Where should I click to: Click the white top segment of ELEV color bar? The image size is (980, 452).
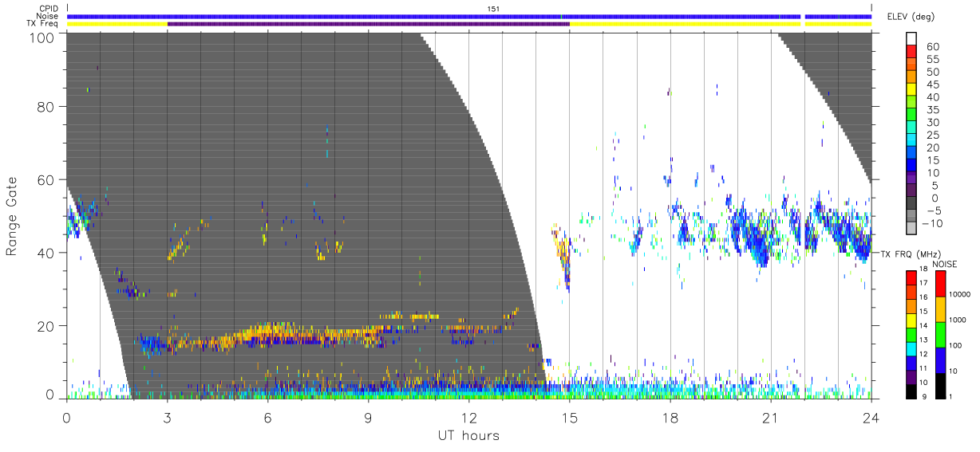pyautogui.click(x=912, y=38)
